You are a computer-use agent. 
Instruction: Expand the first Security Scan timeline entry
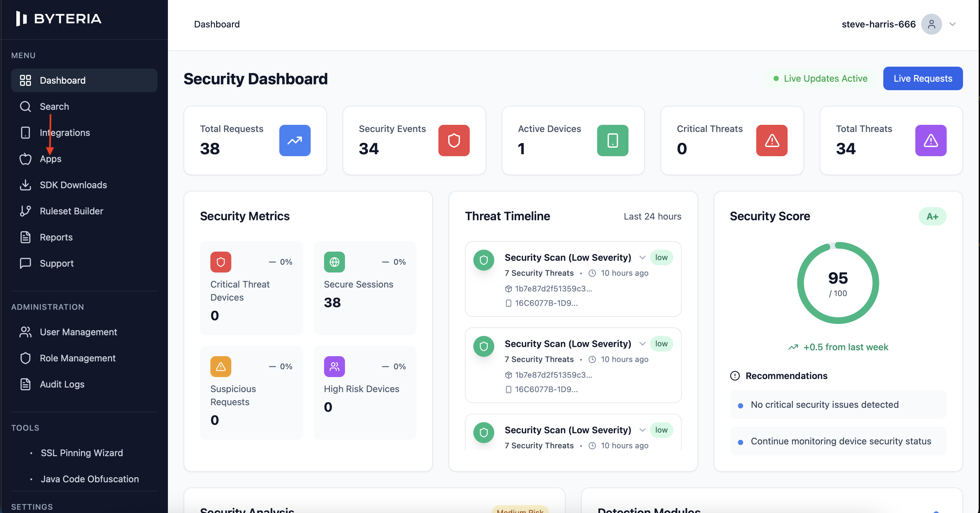(642, 257)
